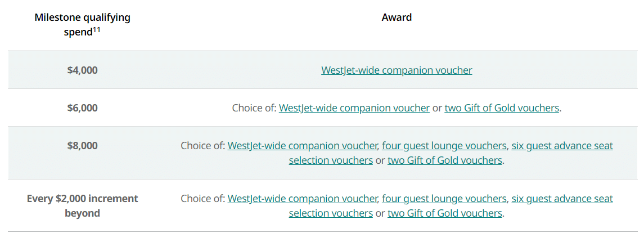Image resolution: width=644 pixels, height=242 pixels.
Task: Select the $6,000 milestone cell
Action: pos(82,108)
